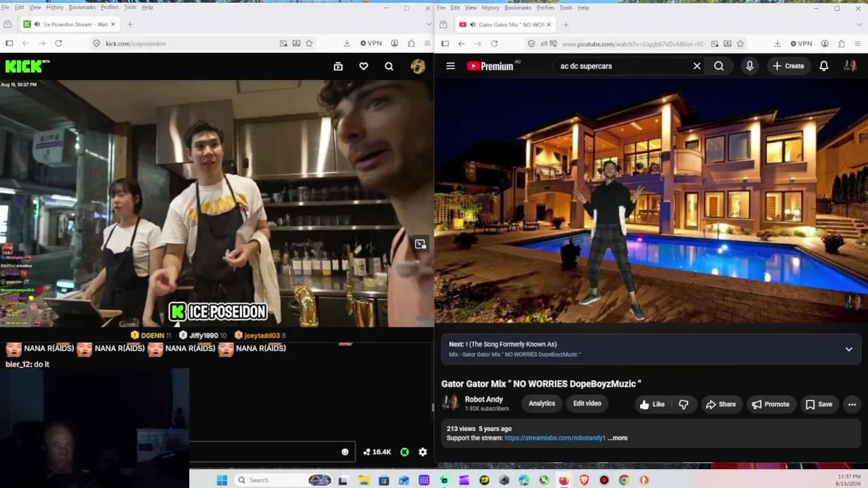Open YouTube account avatar menu

pyautogui.click(x=849, y=66)
